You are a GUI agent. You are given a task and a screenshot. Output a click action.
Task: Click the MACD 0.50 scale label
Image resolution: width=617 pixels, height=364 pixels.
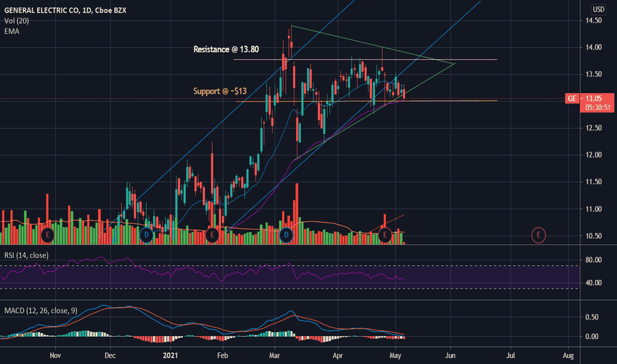point(592,317)
